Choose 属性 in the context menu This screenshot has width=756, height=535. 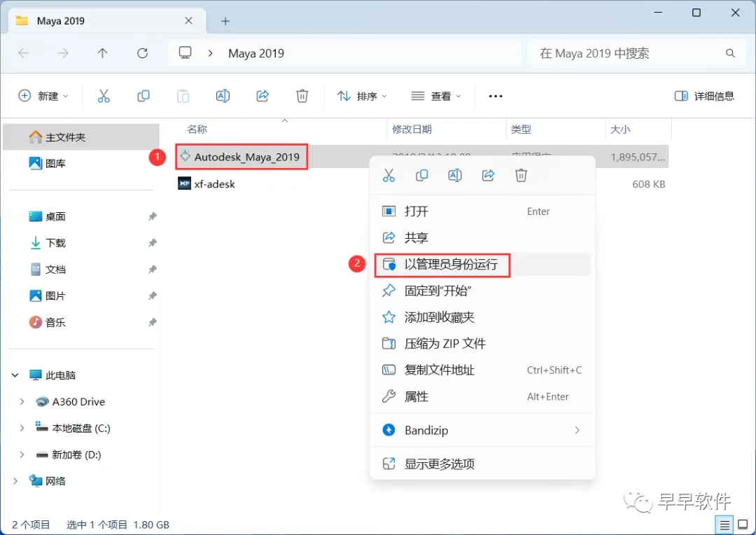[482, 396]
